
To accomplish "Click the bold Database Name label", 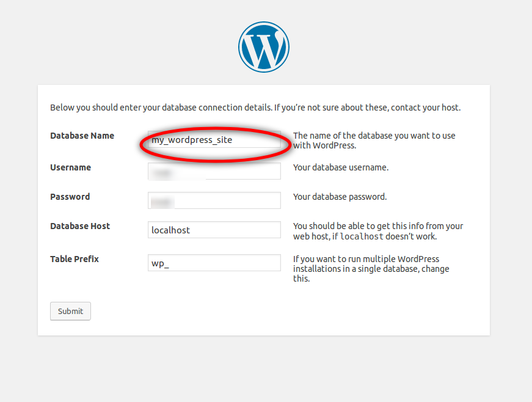I will point(82,136).
